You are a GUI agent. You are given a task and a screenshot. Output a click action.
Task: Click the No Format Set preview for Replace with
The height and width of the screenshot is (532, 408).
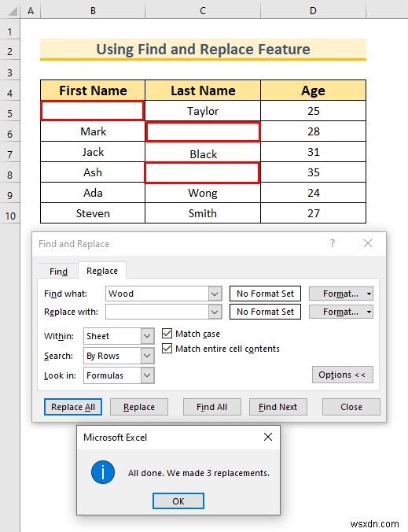(x=265, y=312)
